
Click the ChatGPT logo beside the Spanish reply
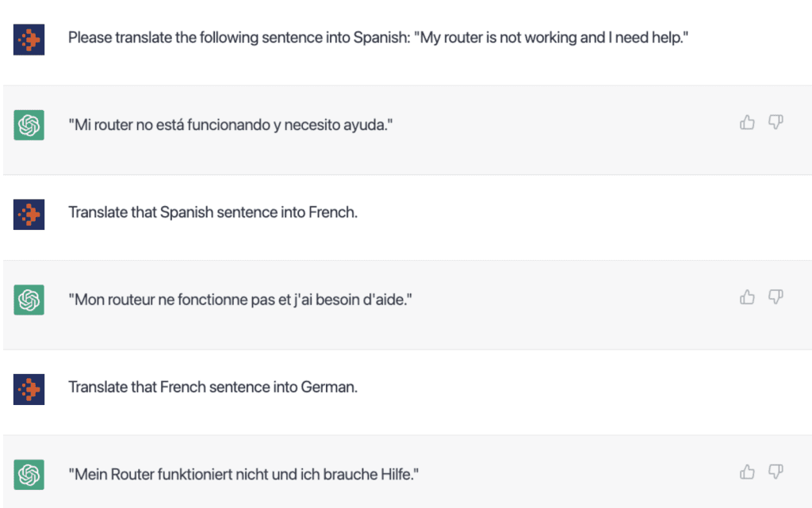[29, 124]
